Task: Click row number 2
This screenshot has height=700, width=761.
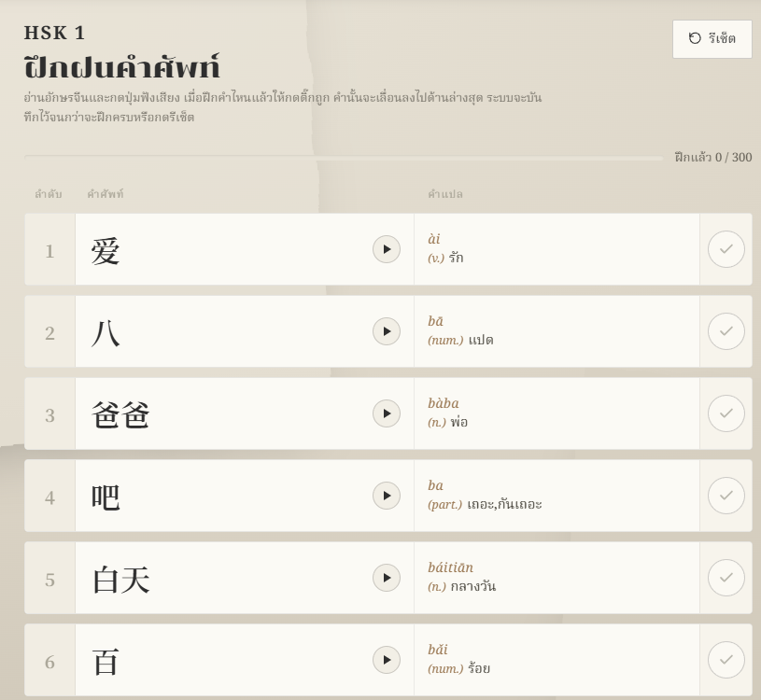Action: click(x=49, y=334)
